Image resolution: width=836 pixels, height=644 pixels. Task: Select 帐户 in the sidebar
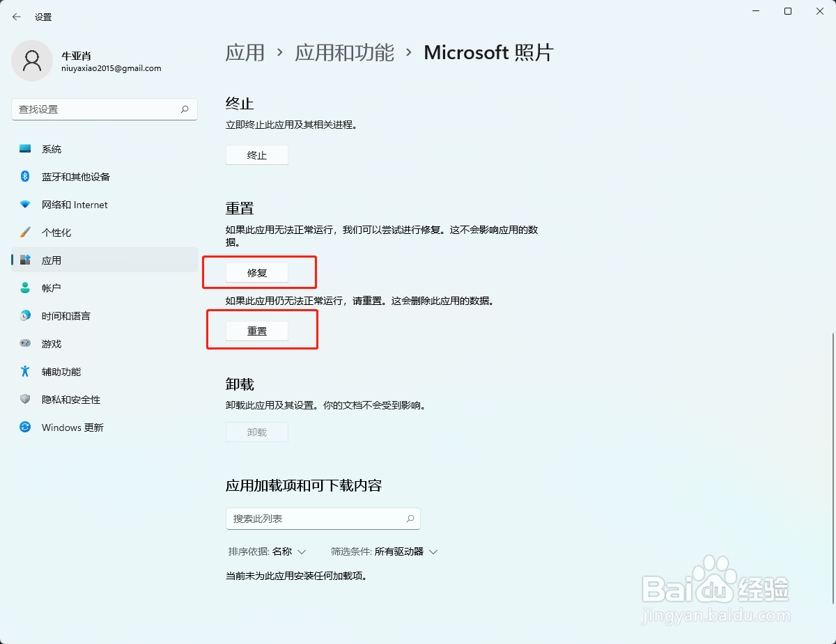(104, 288)
